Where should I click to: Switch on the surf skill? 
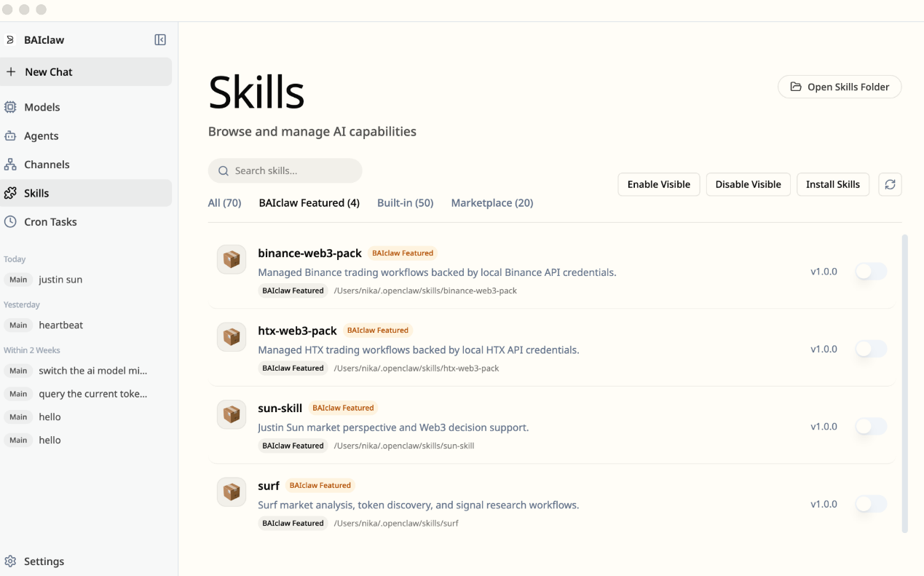871,504
